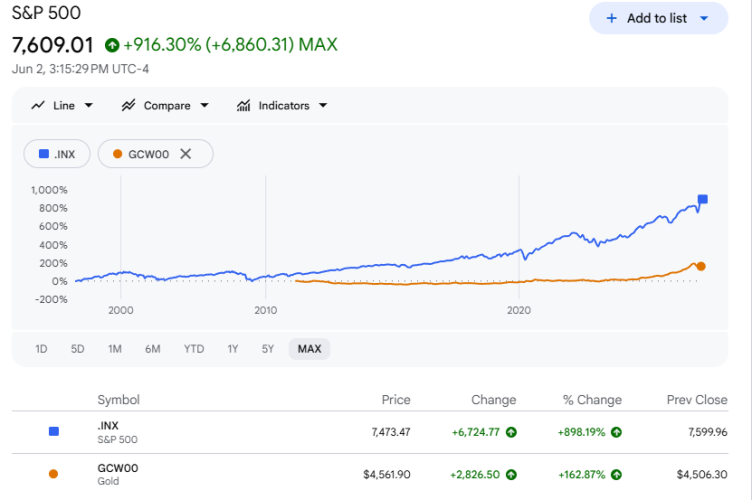Switch chart range to 1Y
Viewport: 752px width, 500px height.
[233, 349]
